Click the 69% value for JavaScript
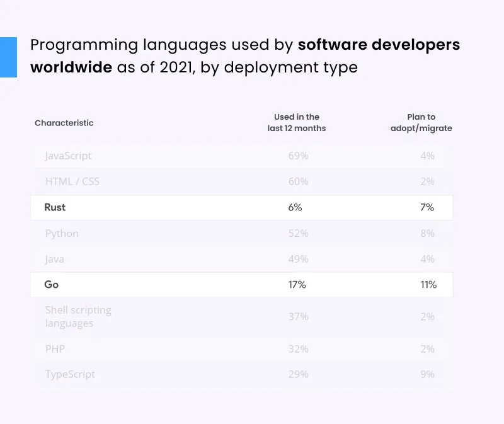 (x=298, y=156)
